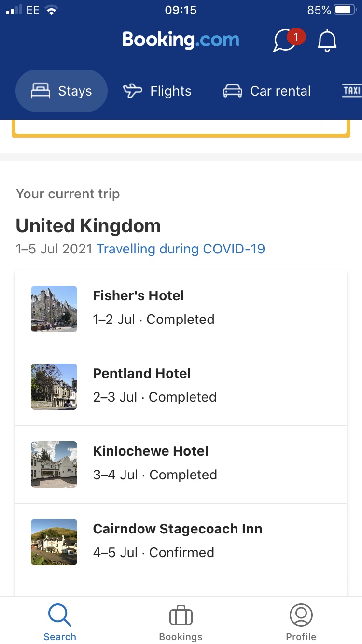Open the Bookings suitcase icon

coord(181,616)
